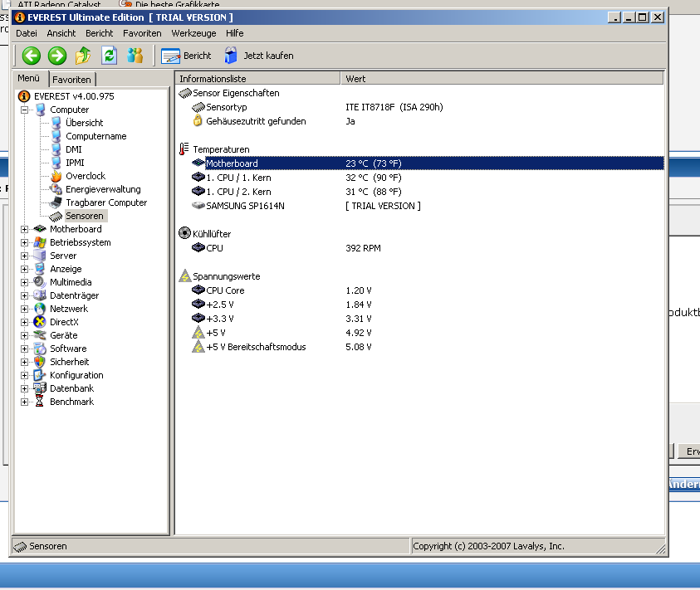Expand the Netzwerk tree node
The image size is (700, 590).
coord(25,310)
